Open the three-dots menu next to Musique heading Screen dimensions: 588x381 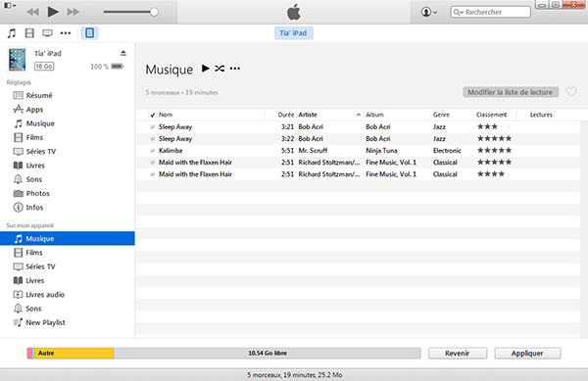235,69
